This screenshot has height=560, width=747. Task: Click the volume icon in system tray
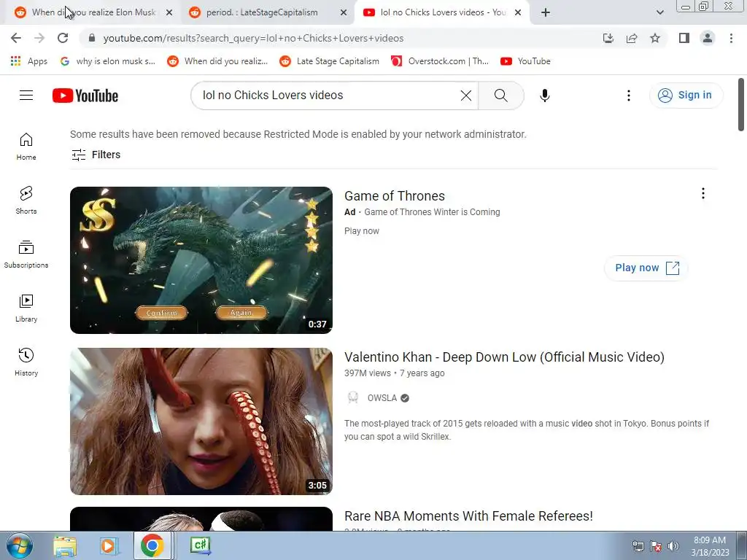point(673,546)
